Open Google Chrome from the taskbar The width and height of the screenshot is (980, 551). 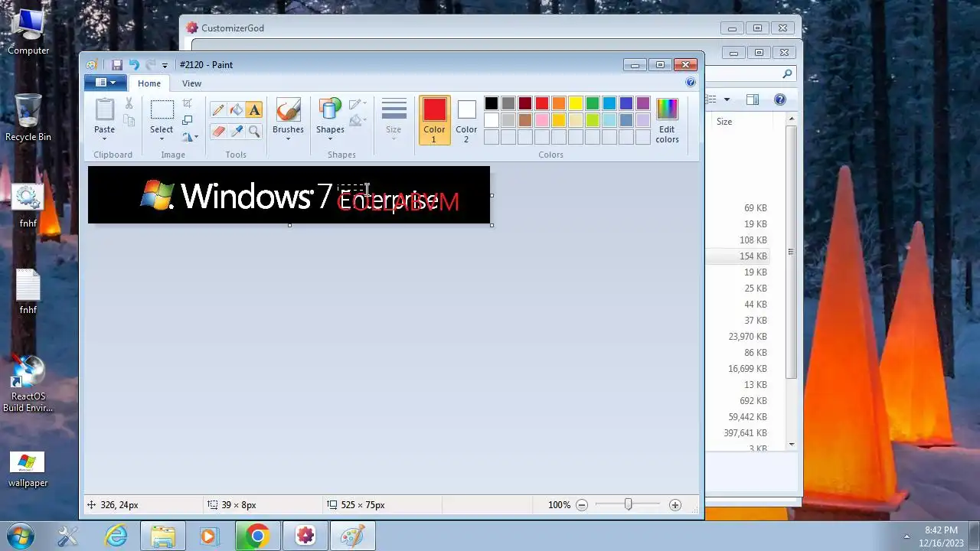257,536
